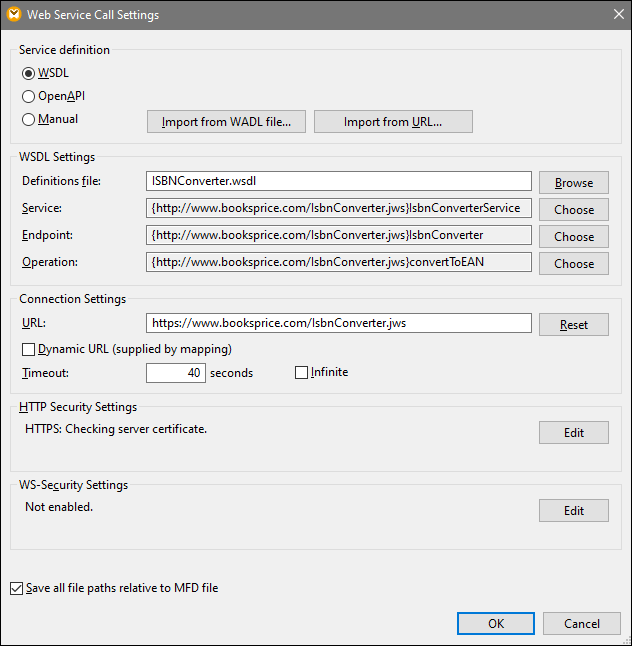Open Choose button for Service
The width and height of the screenshot is (632, 646).
[x=573, y=210]
